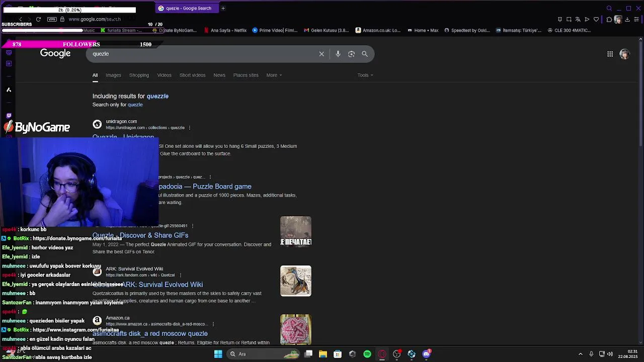Open options menu for ARK wiki result

(x=180, y=275)
